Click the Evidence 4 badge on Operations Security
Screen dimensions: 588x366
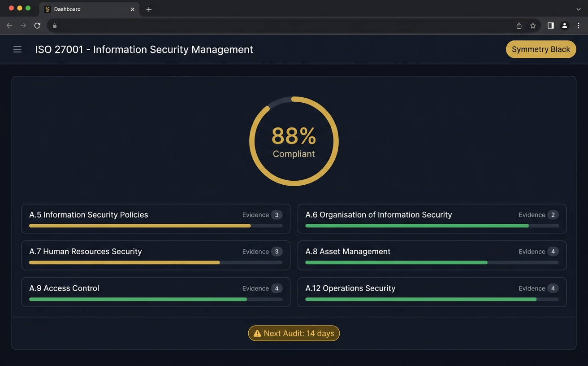click(553, 288)
